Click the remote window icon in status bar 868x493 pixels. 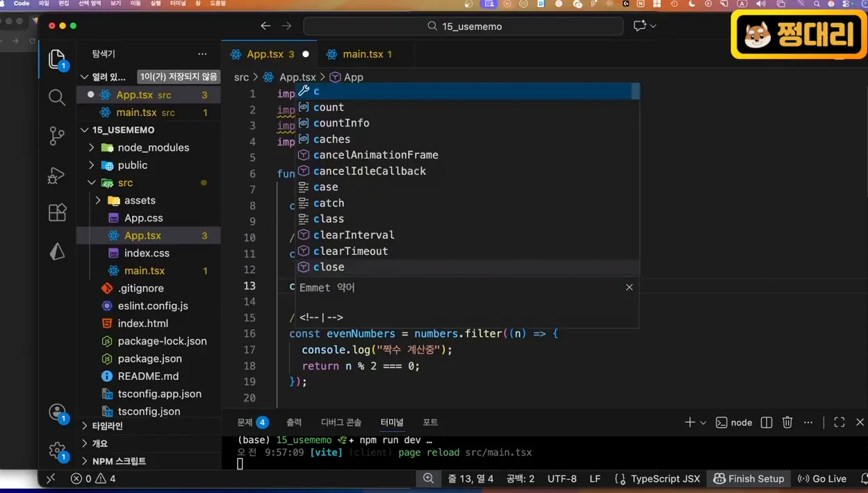click(51, 478)
